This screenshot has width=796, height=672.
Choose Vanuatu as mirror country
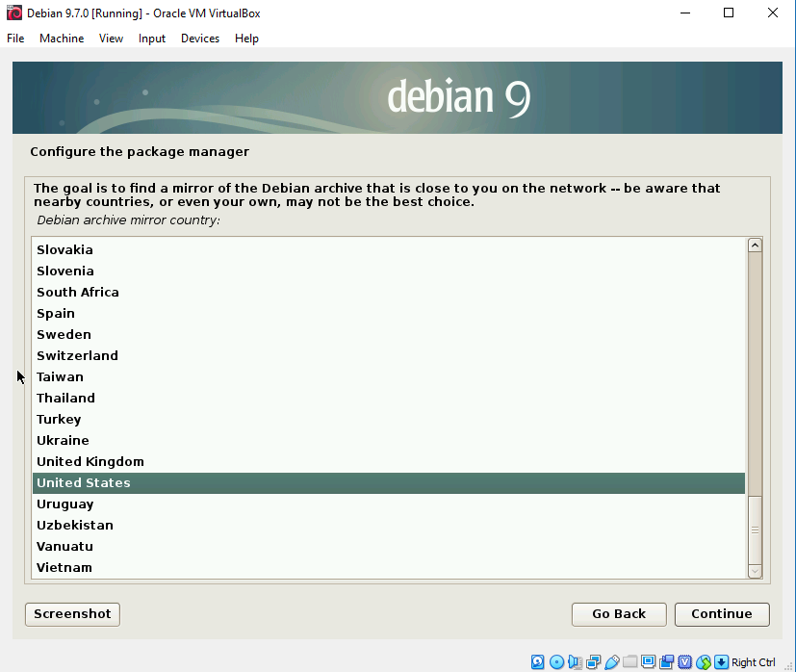tap(389, 547)
